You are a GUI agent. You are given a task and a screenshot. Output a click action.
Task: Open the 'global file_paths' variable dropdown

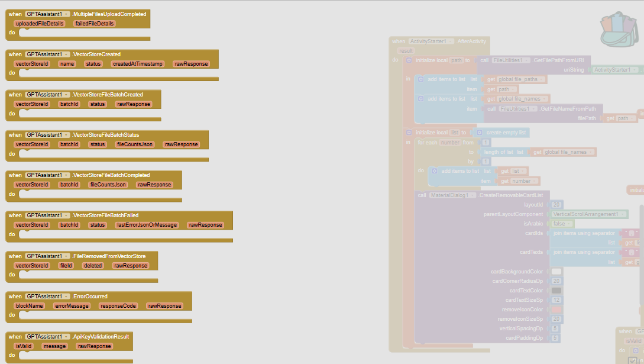coord(542,79)
